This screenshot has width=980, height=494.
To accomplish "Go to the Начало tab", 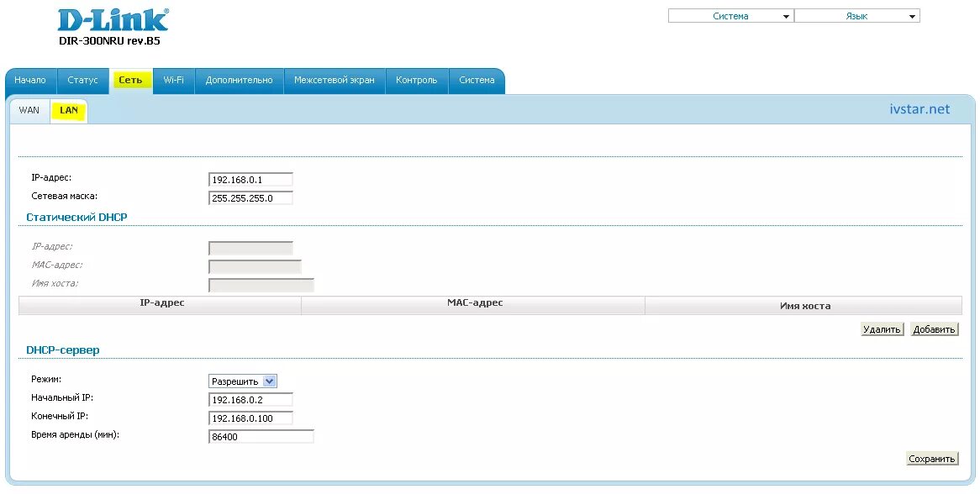I will (x=30, y=80).
